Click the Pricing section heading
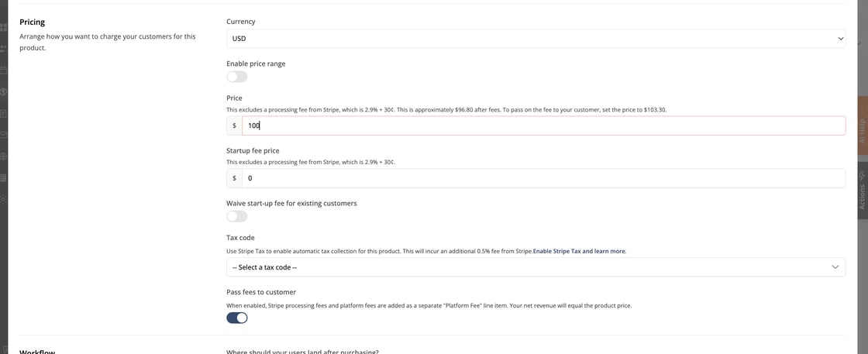Screen dimensions: 868x354 click(32, 22)
